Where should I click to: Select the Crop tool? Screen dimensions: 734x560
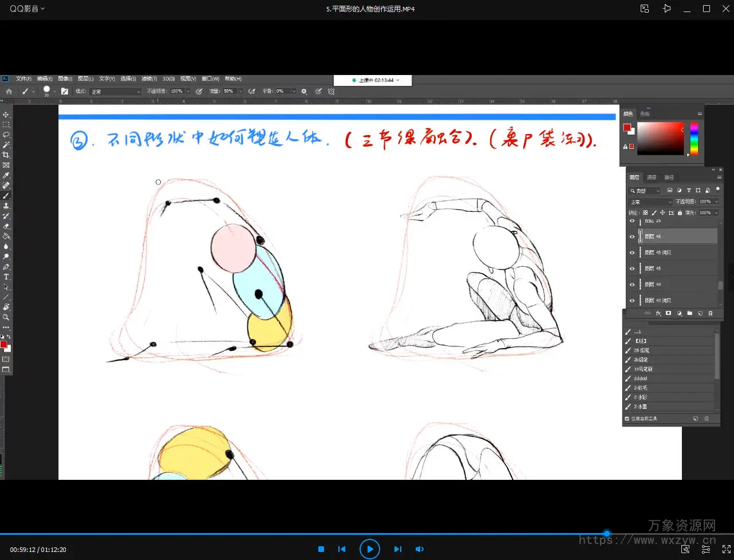click(6, 155)
